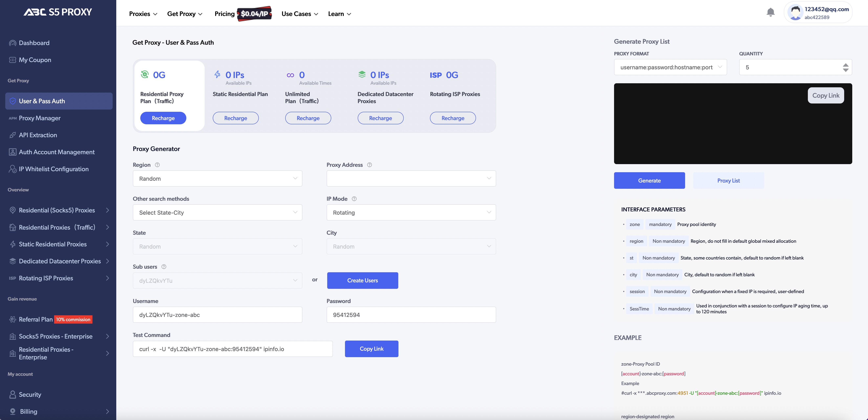Click the Create Users button
The width and height of the screenshot is (868, 420).
362,280
